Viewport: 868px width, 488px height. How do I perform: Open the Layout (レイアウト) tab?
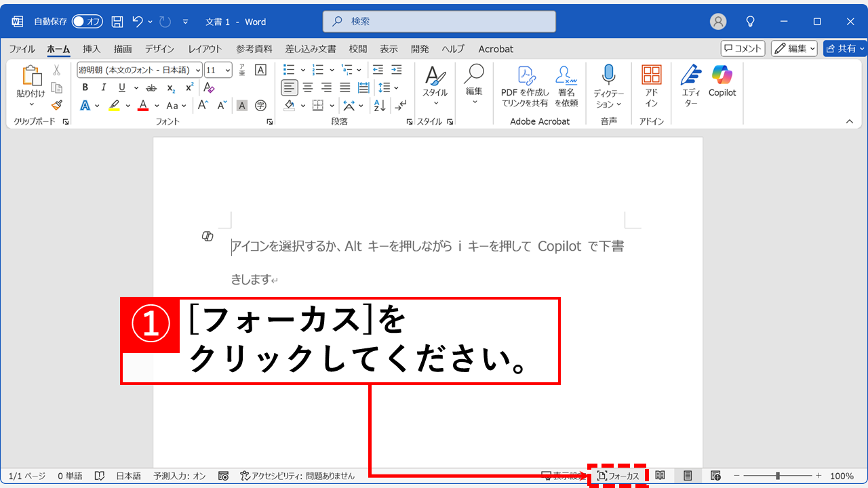[205, 49]
